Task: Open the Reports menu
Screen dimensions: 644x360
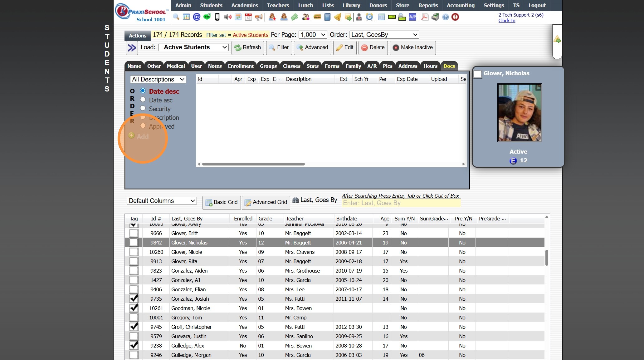Action: 428,5
